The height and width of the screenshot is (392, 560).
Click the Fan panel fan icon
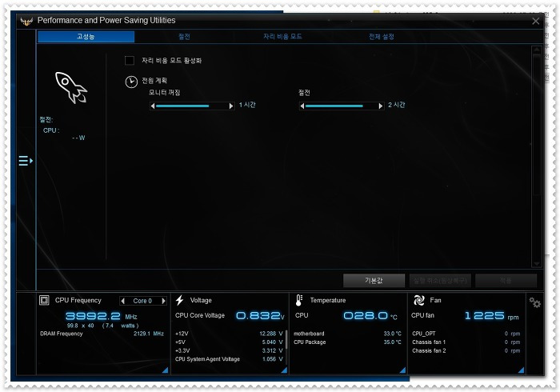419,300
